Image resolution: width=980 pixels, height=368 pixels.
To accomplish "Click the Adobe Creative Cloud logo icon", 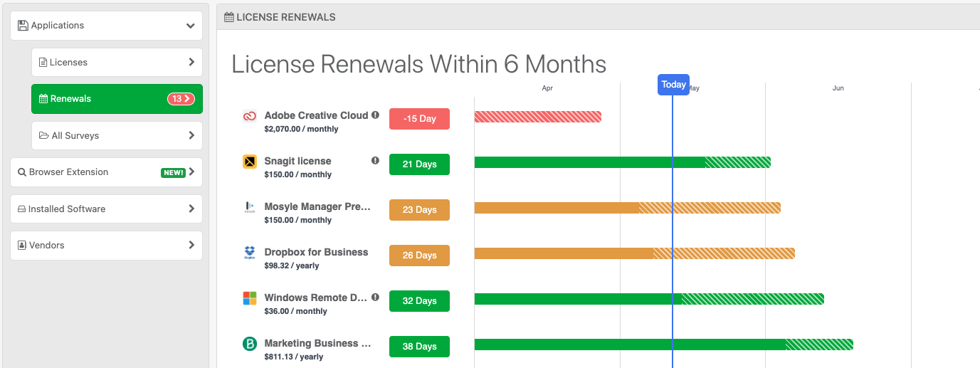I will pos(250,116).
